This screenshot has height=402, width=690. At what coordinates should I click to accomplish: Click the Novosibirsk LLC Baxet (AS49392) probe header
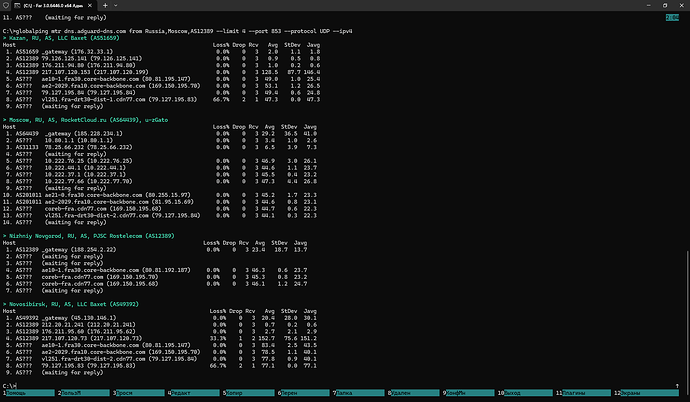click(71, 304)
